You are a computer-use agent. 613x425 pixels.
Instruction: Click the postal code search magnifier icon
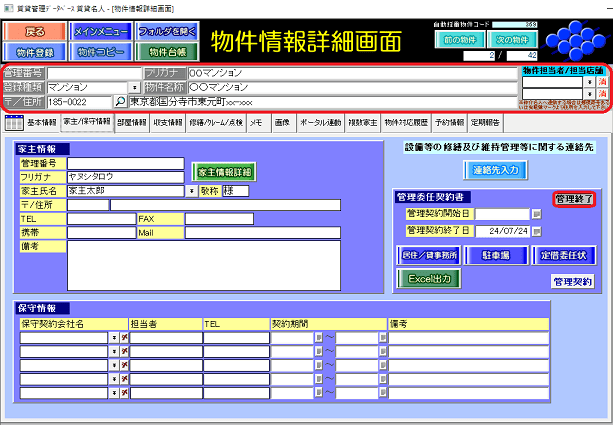tap(120, 102)
